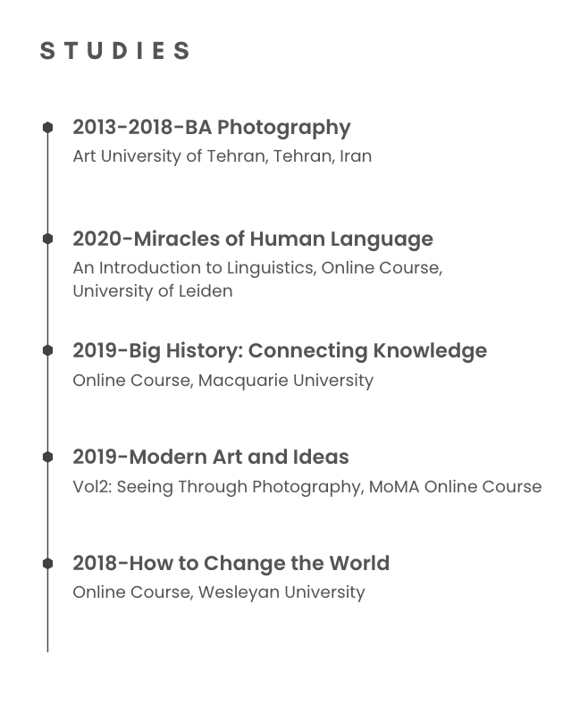Click the Wesleyan University course subtitle
This screenshot has height=722, width=588.
pos(218,592)
